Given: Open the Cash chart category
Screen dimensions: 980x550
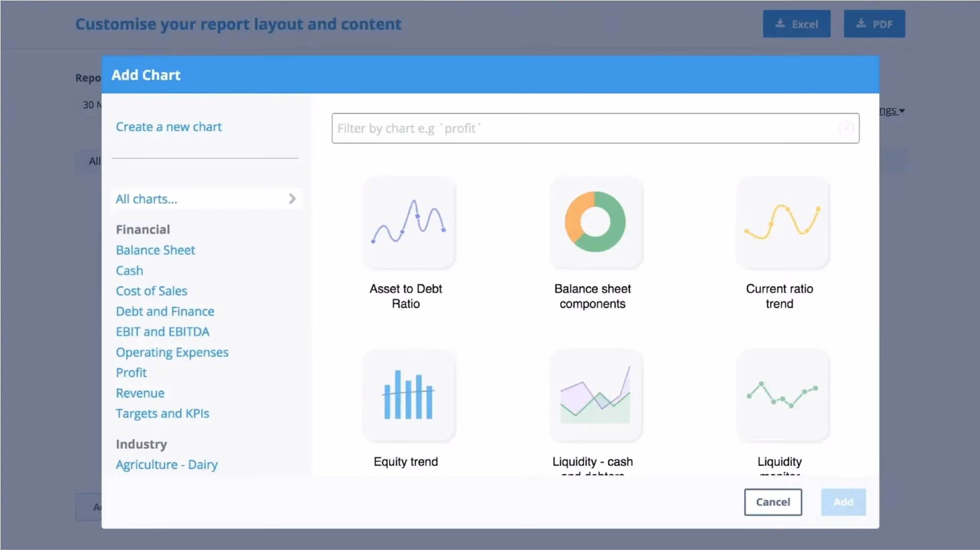Looking at the screenshot, I should click(x=130, y=270).
